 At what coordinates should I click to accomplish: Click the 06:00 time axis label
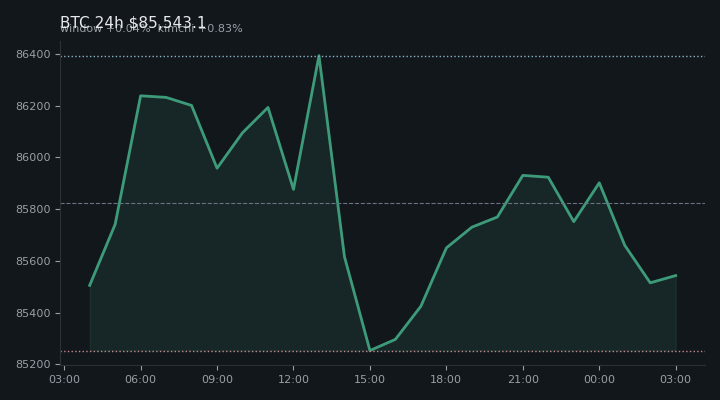141,379
